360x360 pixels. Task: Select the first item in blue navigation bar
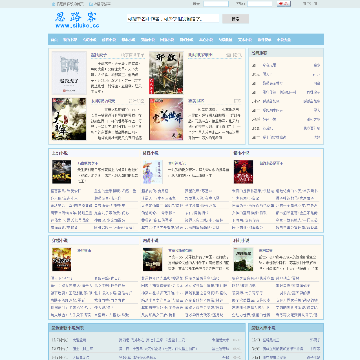[x=54, y=40]
